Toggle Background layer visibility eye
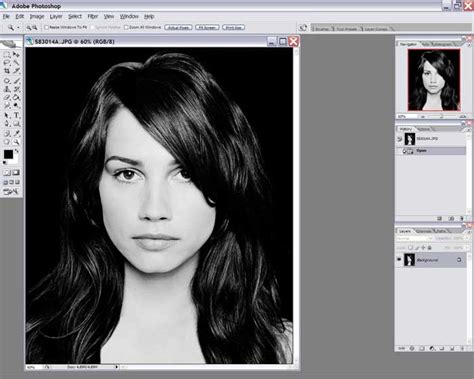474x379 pixels. tap(399, 260)
